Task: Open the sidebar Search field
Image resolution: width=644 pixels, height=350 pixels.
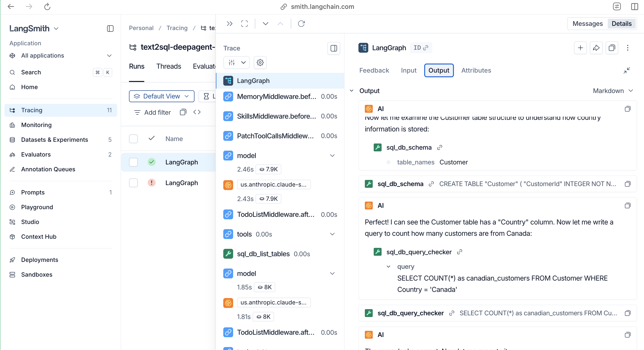Action: pos(61,73)
